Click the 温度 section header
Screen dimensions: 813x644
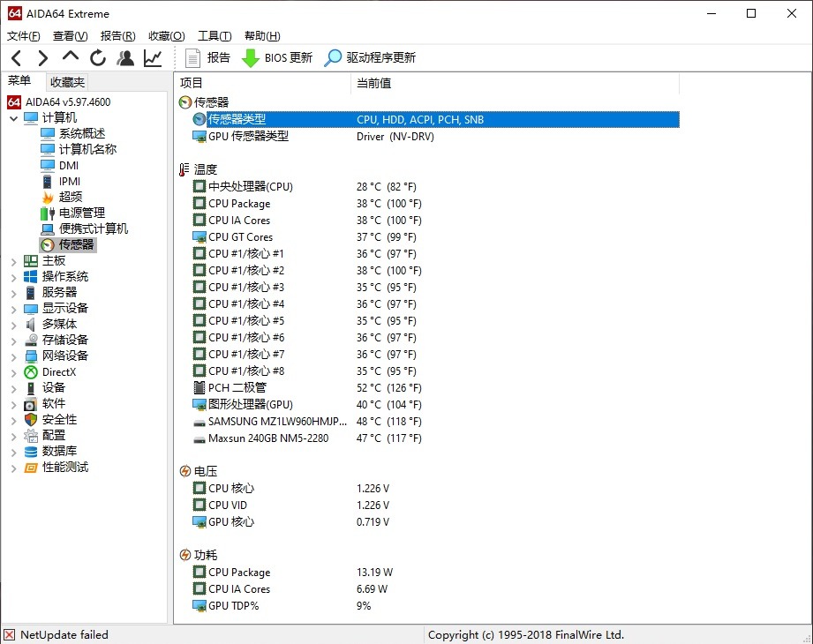click(x=199, y=169)
